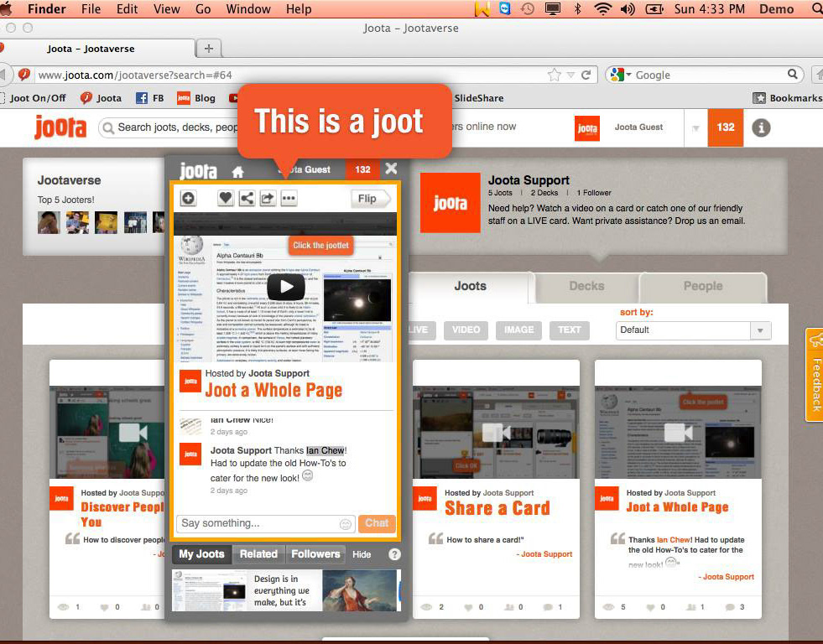Click the second Top 5 Jooters avatar
Image resolution: width=823 pixels, height=644 pixels.
click(78, 222)
